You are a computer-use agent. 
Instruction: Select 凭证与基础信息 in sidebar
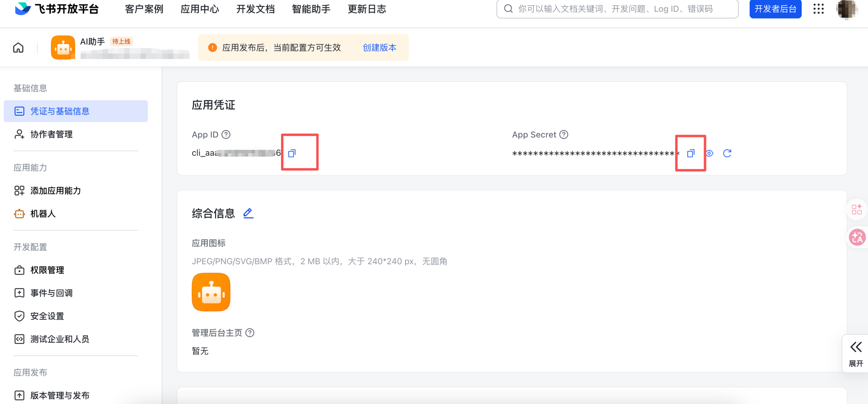[x=75, y=111]
